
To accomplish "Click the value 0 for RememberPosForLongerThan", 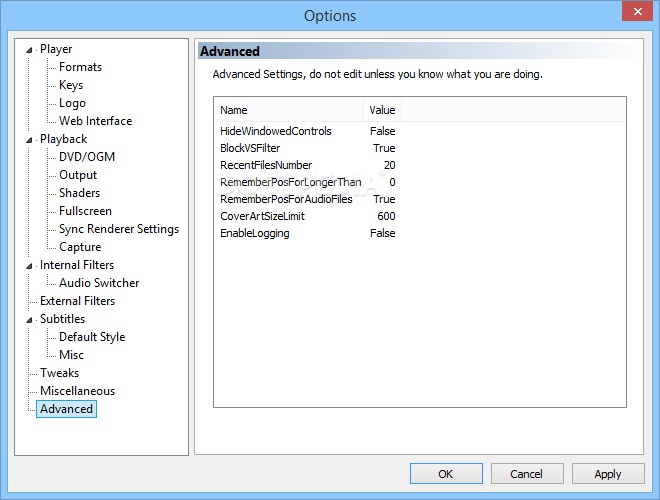I will [392, 182].
